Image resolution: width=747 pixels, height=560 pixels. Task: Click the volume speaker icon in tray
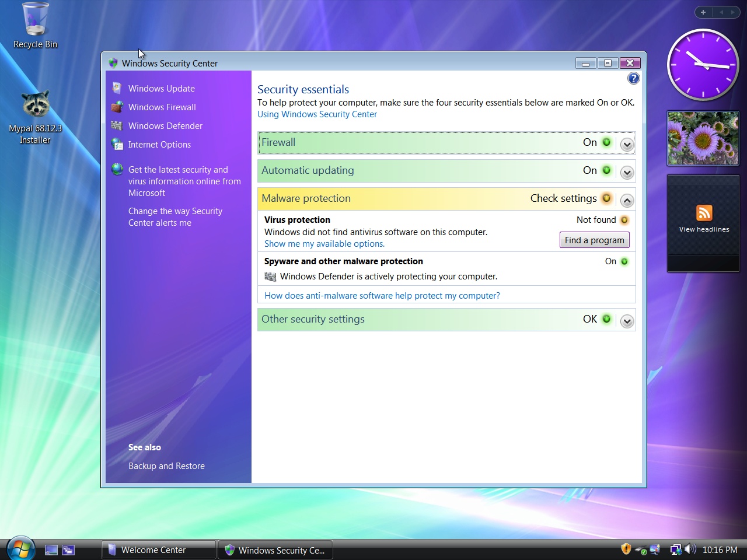pyautogui.click(x=690, y=549)
